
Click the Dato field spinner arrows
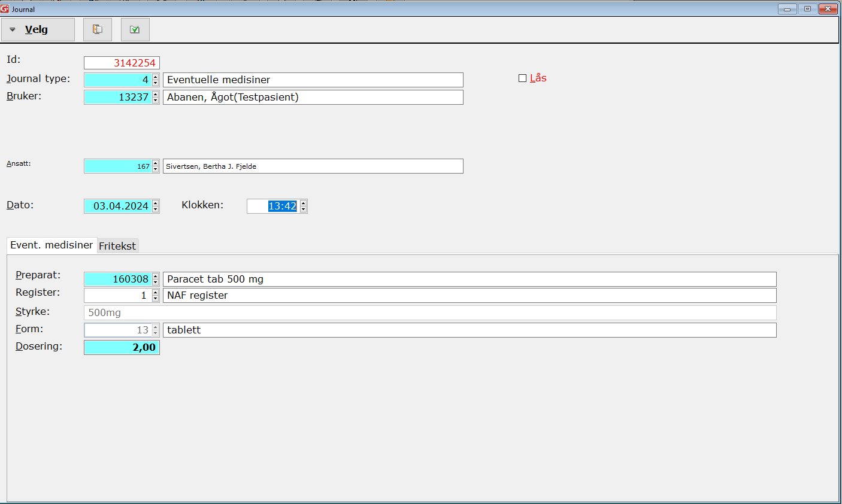point(156,206)
